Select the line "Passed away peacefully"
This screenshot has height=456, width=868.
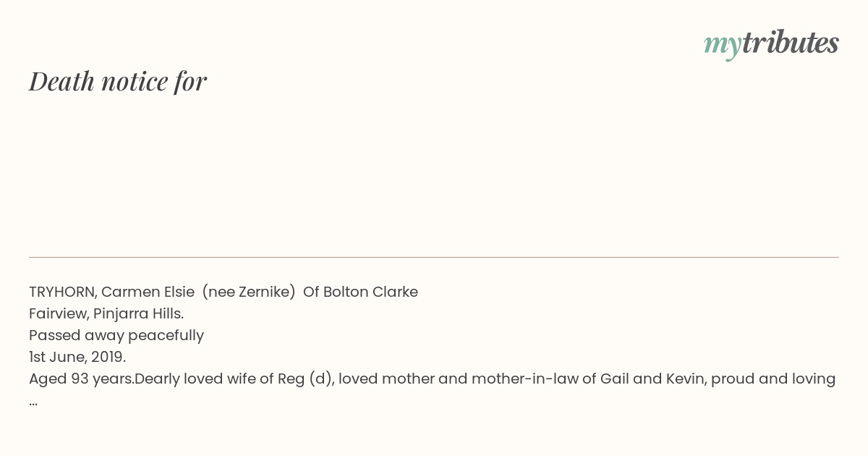(x=116, y=336)
